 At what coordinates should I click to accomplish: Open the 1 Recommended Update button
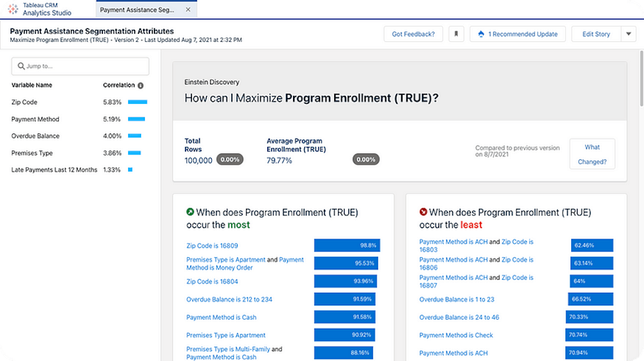pyautogui.click(x=518, y=34)
